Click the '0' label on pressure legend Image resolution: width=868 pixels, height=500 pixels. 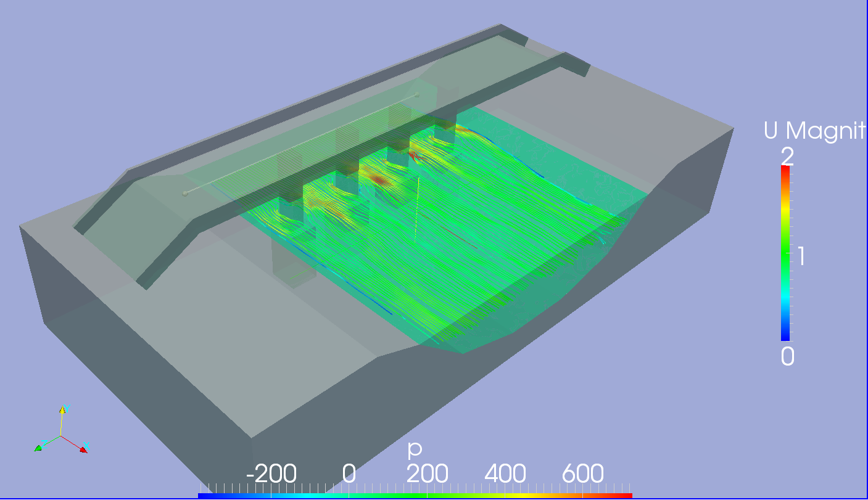point(349,474)
